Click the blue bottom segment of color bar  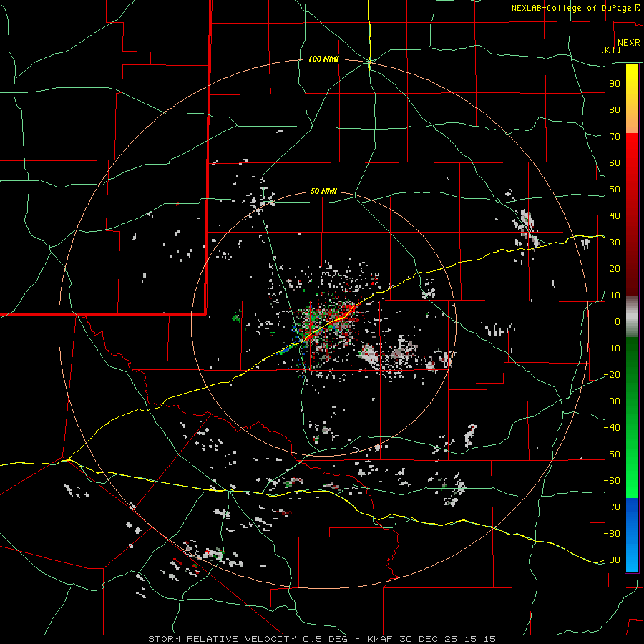[632, 535]
